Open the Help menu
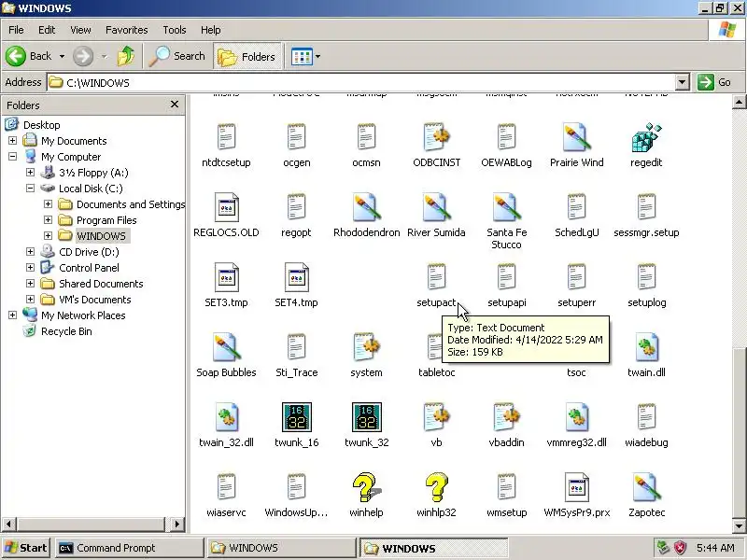Image resolution: width=747 pixels, height=560 pixels. 210,30
